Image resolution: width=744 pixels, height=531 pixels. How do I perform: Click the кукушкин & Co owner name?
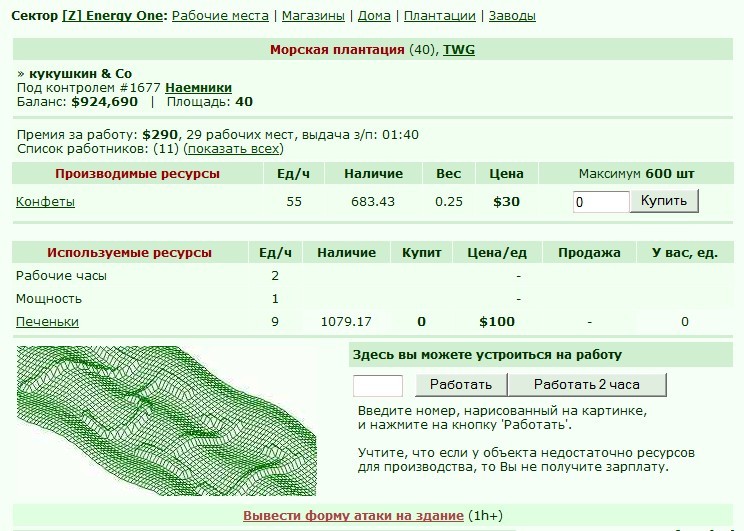[x=80, y=74]
